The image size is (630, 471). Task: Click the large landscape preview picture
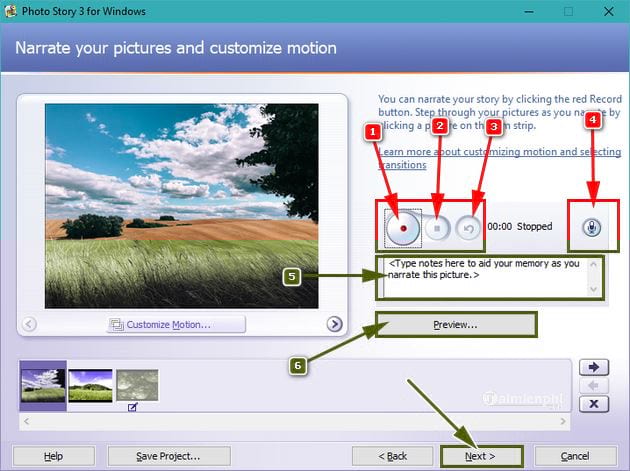(182, 206)
